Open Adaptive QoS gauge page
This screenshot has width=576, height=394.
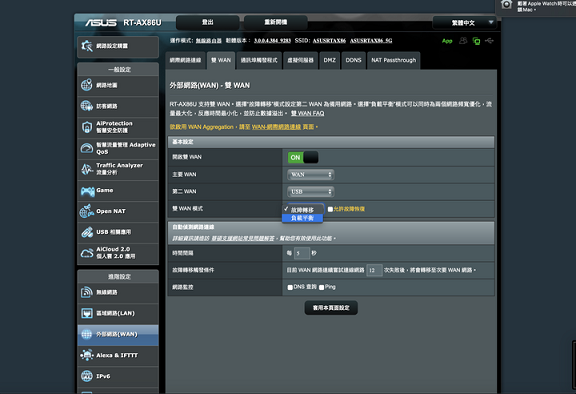[118, 148]
